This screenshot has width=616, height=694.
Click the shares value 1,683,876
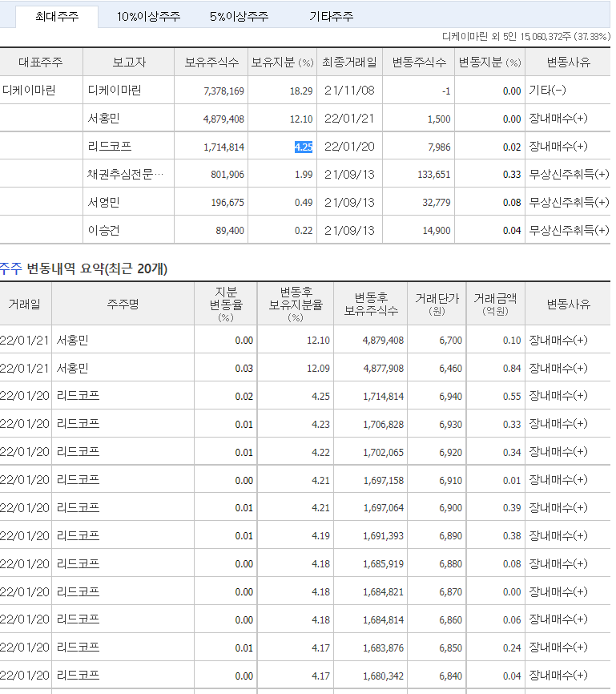coord(384,648)
